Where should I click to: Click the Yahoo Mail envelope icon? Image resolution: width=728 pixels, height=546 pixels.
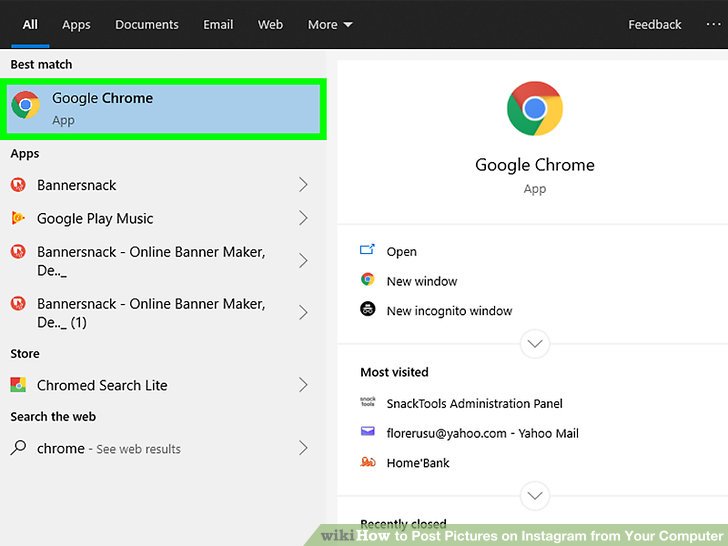click(368, 433)
